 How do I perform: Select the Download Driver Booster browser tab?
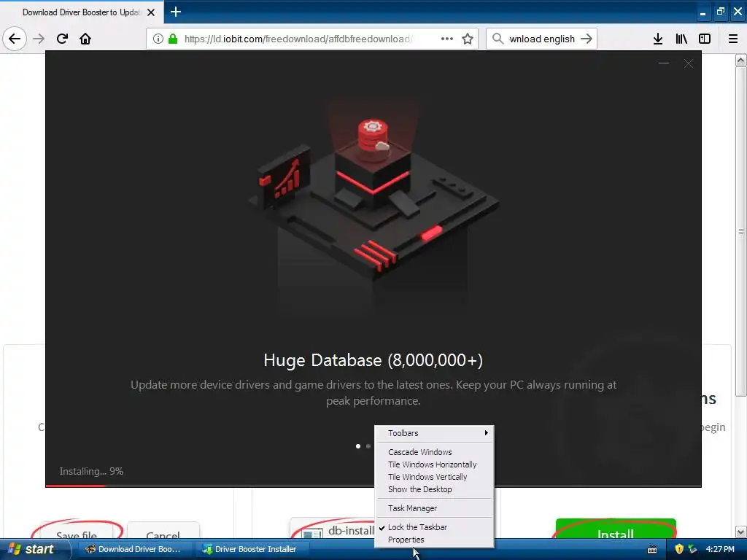point(81,12)
